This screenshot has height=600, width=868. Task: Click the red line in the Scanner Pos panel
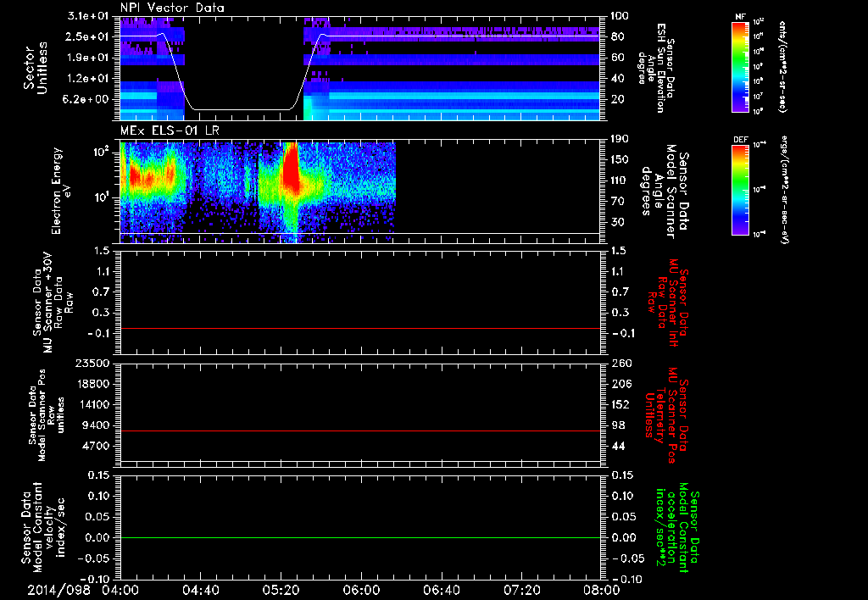(x=359, y=431)
